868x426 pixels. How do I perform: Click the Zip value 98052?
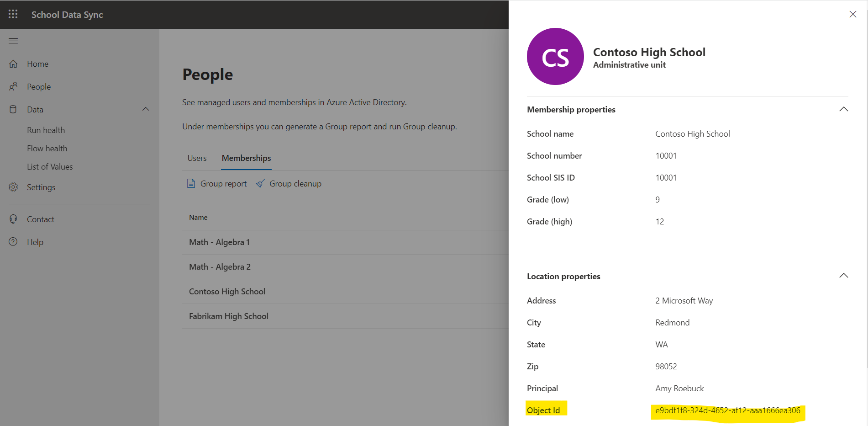coord(666,366)
